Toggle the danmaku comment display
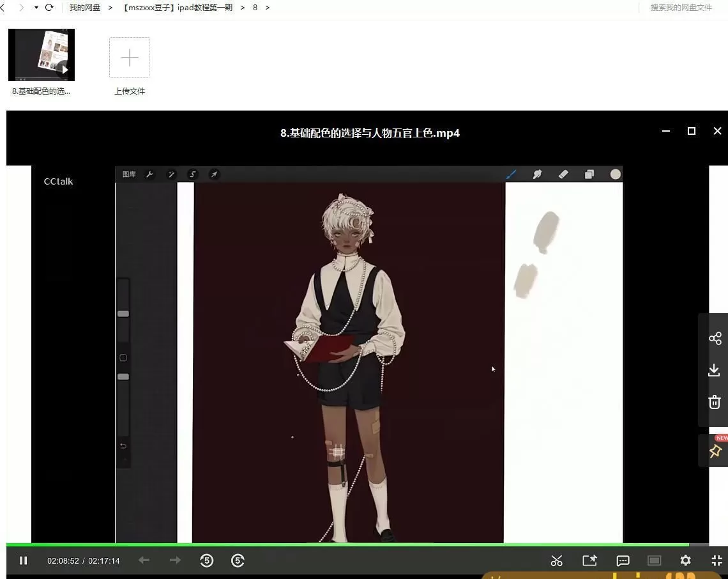This screenshot has height=579, width=728. [622, 560]
